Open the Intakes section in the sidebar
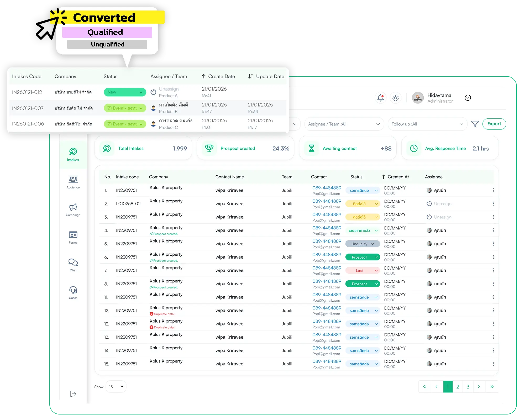 pos(73,155)
